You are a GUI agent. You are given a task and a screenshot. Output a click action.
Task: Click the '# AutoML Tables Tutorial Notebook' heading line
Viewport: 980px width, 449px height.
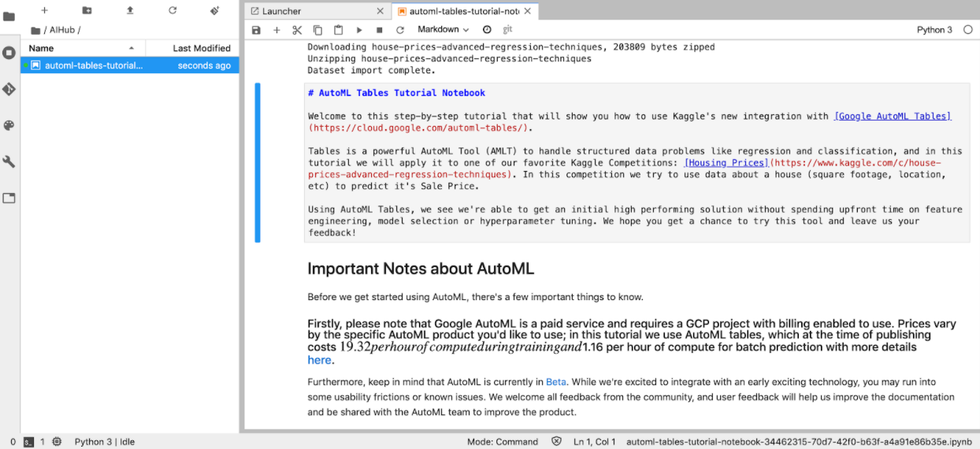click(x=396, y=93)
